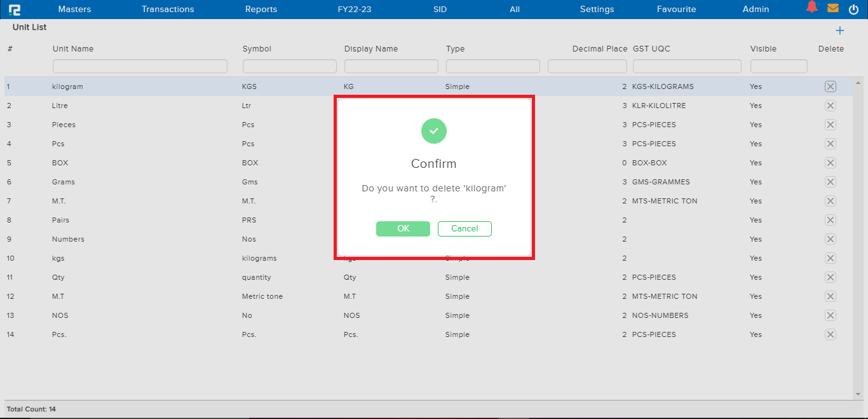
Task: Expand the FY22-23 financial year selector
Action: click(x=355, y=10)
